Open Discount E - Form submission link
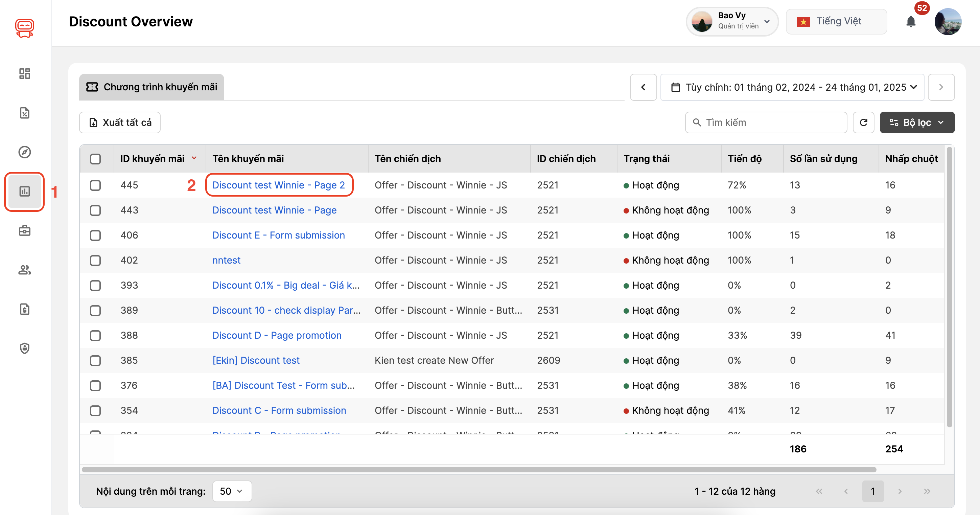The width and height of the screenshot is (980, 515). pyautogui.click(x=278, y=235)
